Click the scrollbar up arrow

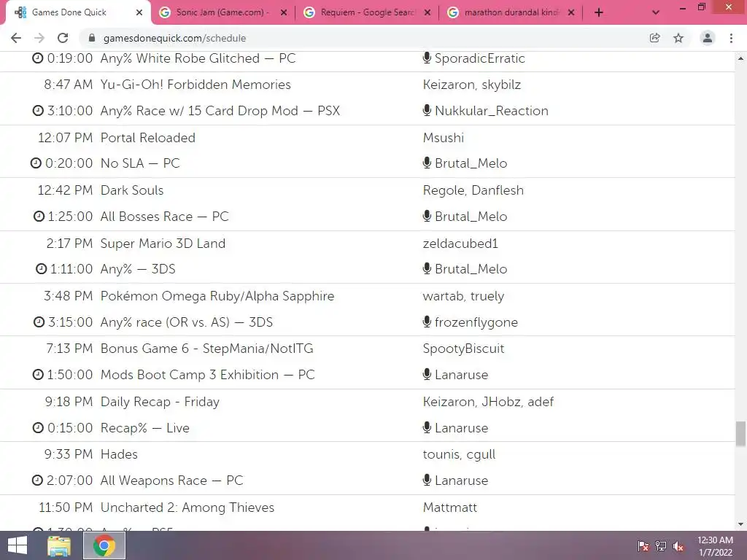point(740,58)
